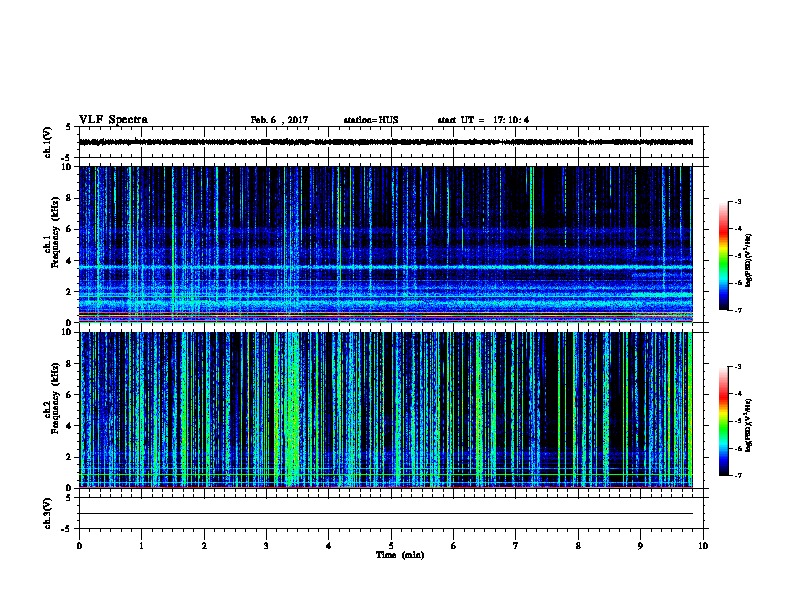Click the time axis tick label '0'

pos(79,546)
